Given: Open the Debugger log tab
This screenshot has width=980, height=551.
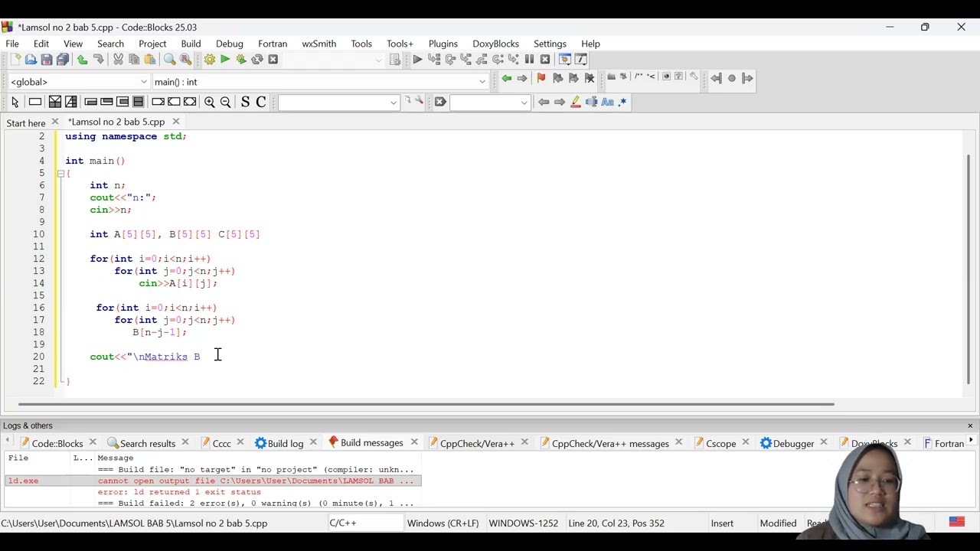Looking at the screenshot, I should [786, 443].
